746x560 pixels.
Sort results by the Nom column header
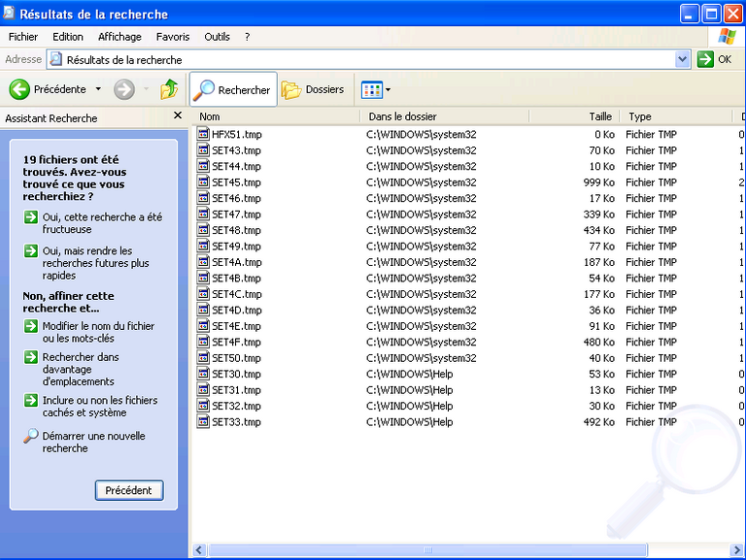coord(277,116)
